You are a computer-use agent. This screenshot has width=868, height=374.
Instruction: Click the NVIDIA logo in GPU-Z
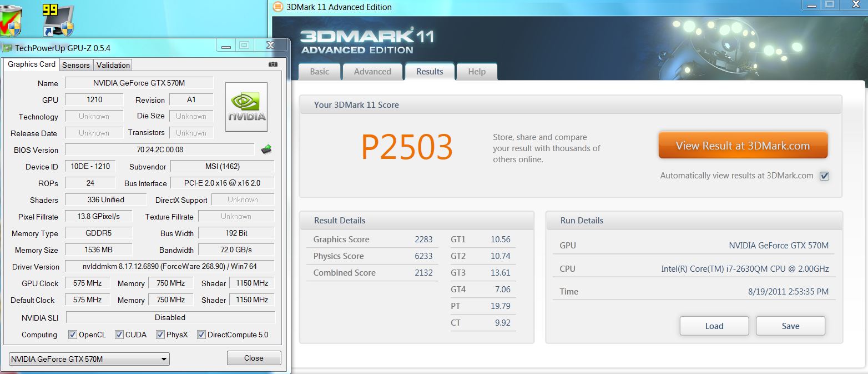coord(246,107)
